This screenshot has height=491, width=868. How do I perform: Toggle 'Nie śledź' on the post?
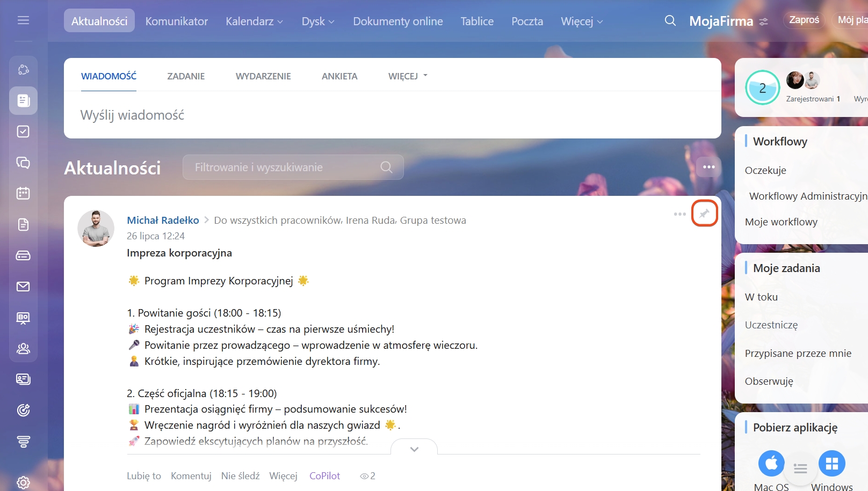click(240, 476)
